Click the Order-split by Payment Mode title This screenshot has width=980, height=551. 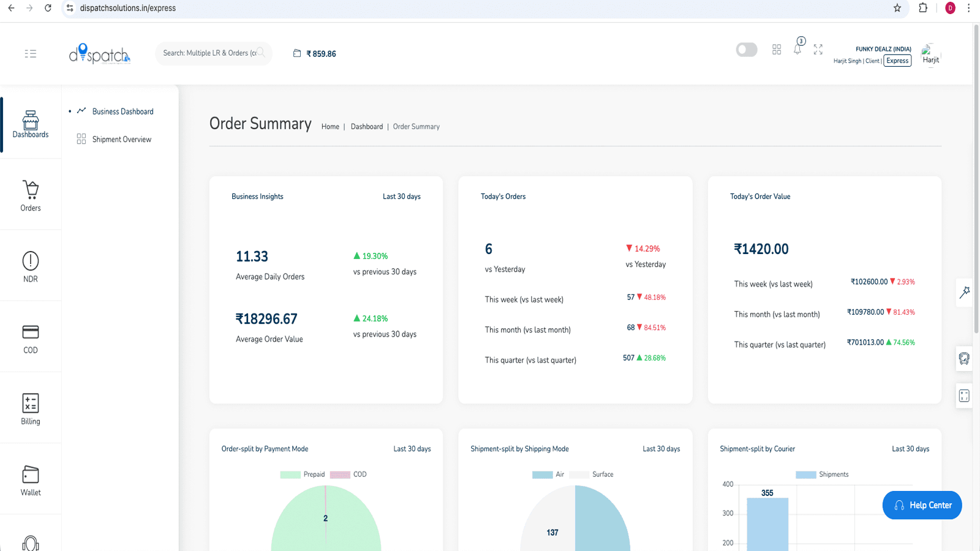click(x=265, y=449)
